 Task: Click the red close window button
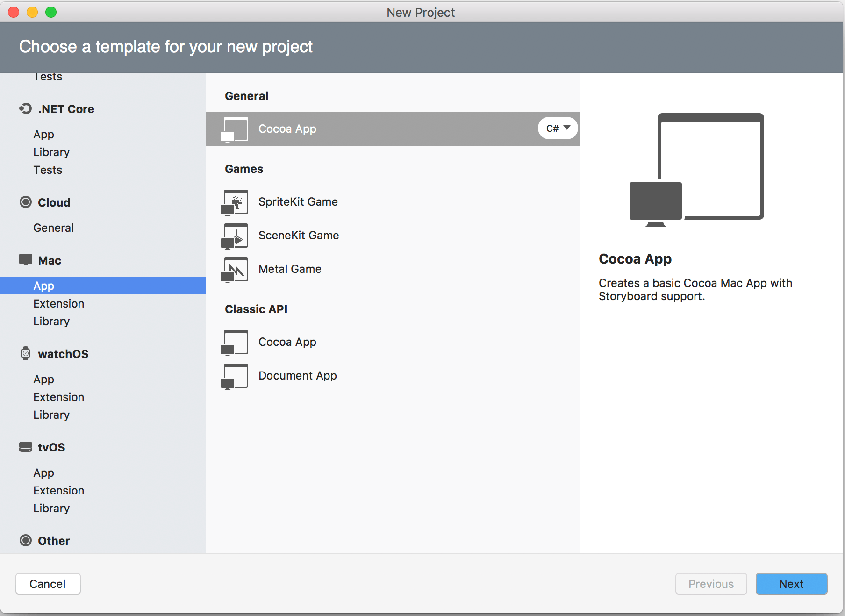(x=14, y=12)
